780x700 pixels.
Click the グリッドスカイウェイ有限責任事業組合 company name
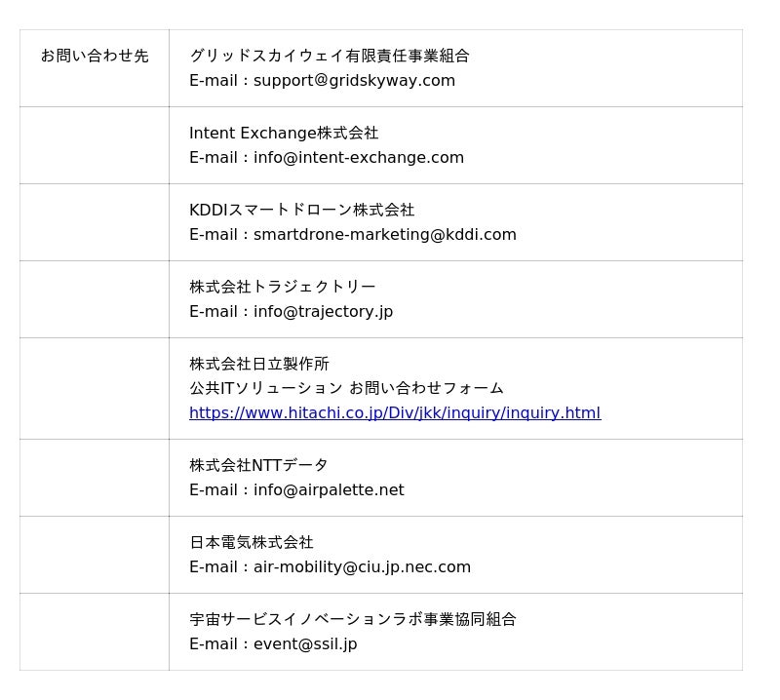[330, 56]
